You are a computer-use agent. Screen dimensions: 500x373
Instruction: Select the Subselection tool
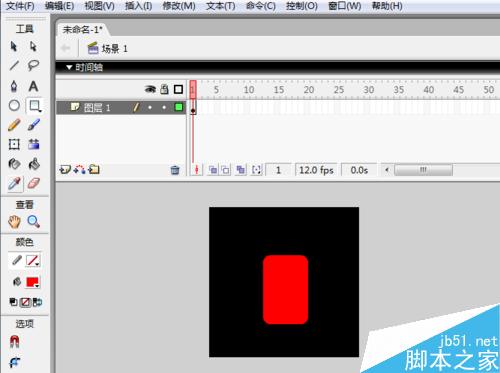point(33,46)
